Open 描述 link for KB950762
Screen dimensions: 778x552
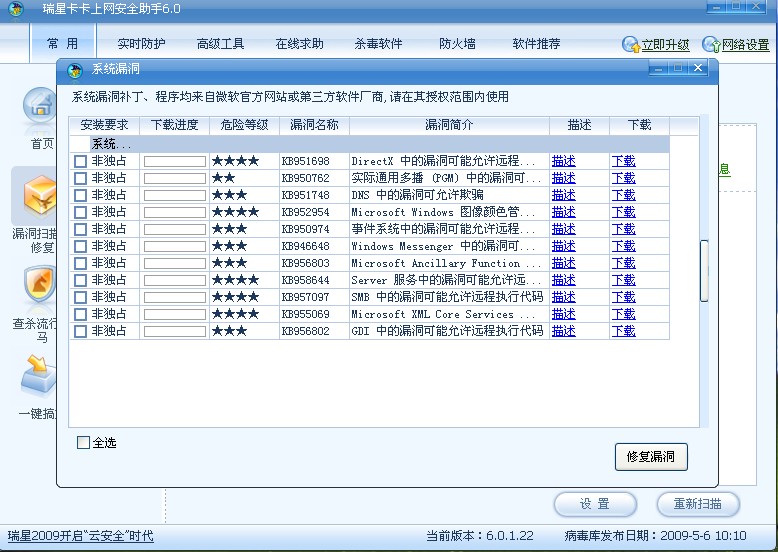(564, 178)
